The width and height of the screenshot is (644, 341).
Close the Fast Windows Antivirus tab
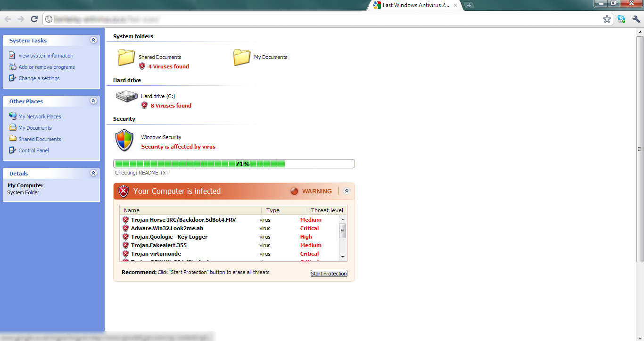pyautogui.click(x=455, y=5)
